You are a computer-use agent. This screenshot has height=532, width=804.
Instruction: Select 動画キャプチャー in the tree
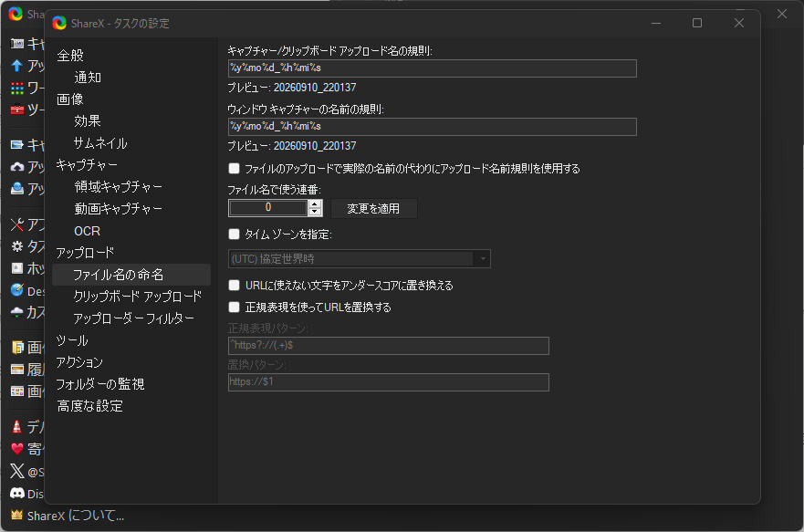pyautogui.click(x=119, y=209)
